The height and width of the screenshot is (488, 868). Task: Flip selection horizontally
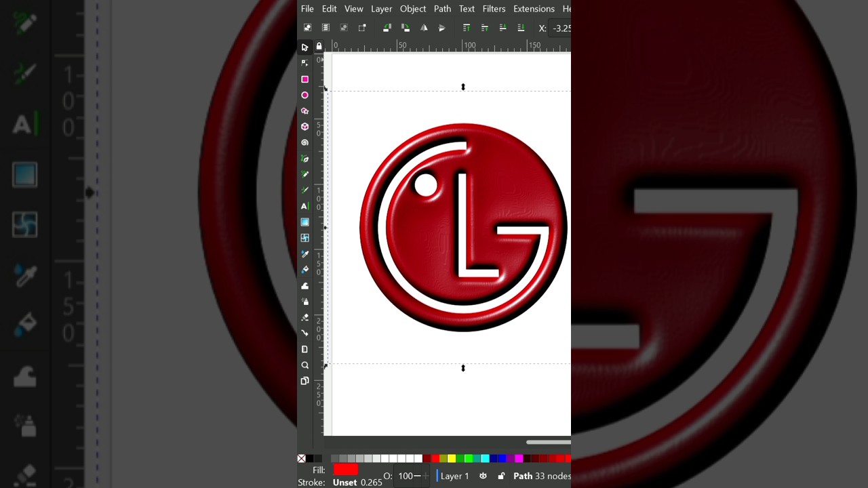pyautogui.click(x=424, y=28)
